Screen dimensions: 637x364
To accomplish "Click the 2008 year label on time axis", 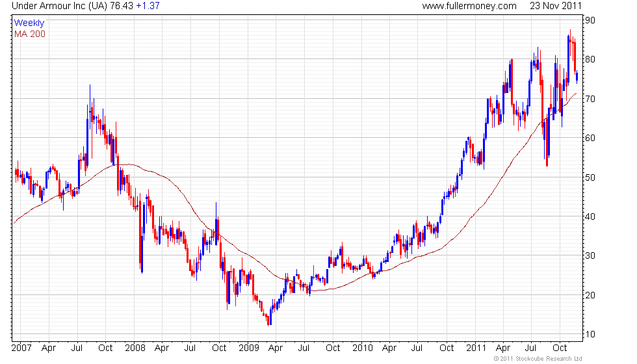I will [x=135, y=348].
